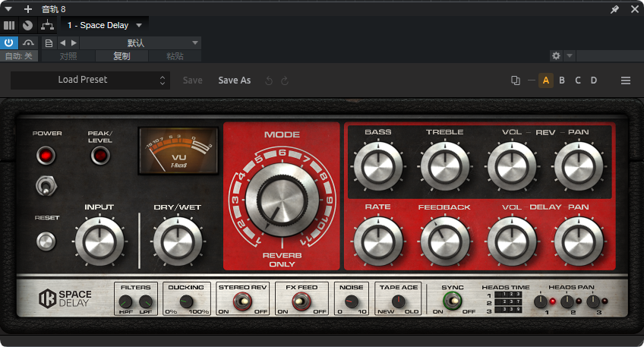Image resolution: width=644 pixels, height=347 pixels.
Task: Open the hamburger menu icon
Action: click(x=626, y=80)
